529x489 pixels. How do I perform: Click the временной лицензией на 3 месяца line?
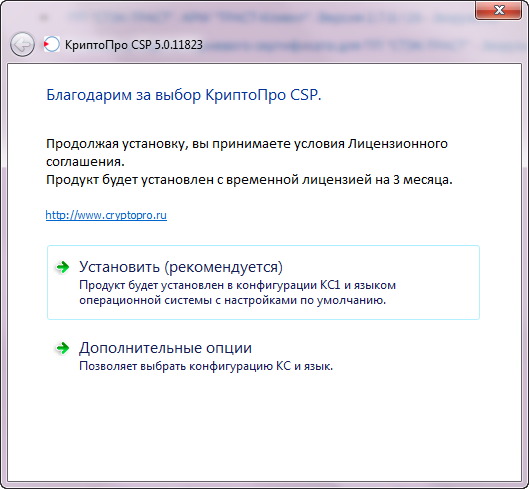click(x=249, y=180)
